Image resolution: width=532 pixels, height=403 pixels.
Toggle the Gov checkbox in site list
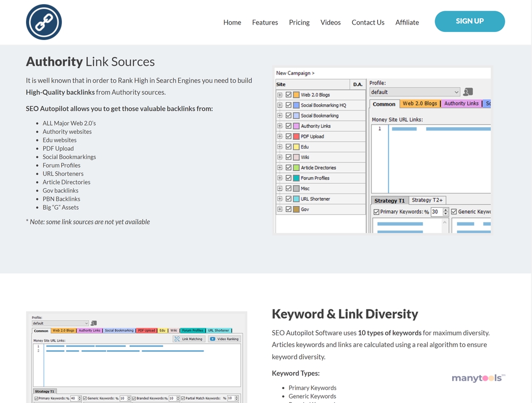[288, 209]
